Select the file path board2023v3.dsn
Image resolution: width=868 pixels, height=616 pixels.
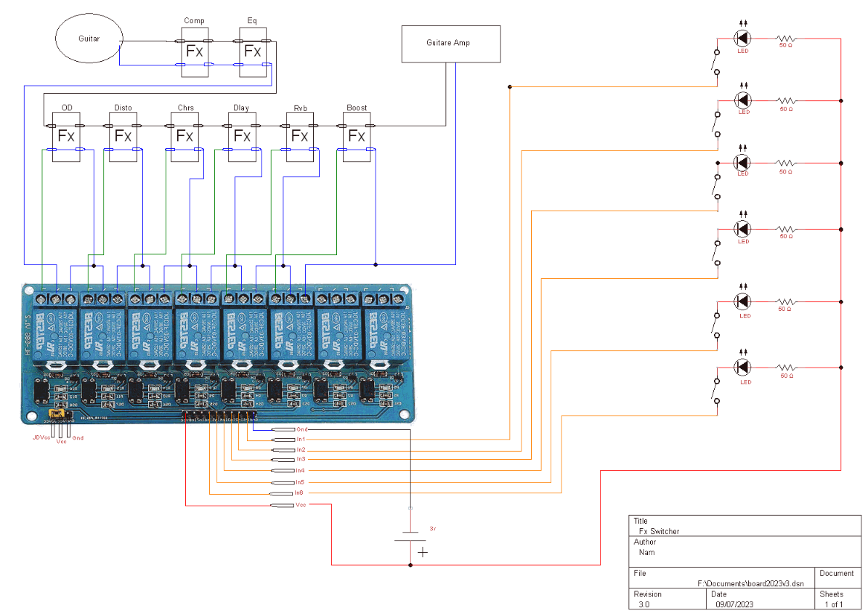[750, 583]
